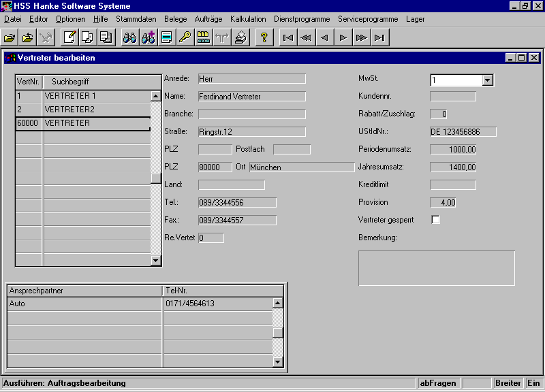Screen dimensions: 545x392
Task: Open the Lager menu
Action: pos(415,19)
